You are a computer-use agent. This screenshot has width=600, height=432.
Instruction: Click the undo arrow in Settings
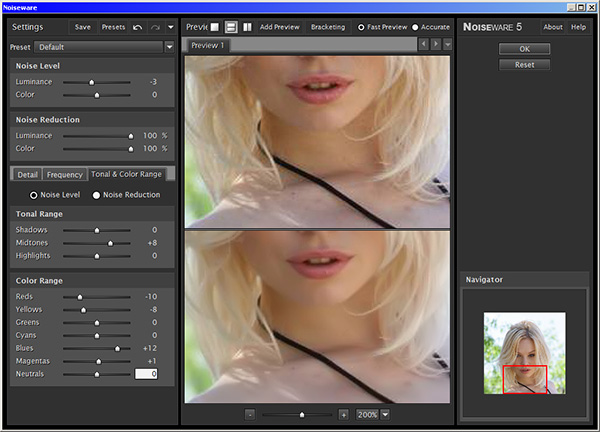(x=138, y=27)
